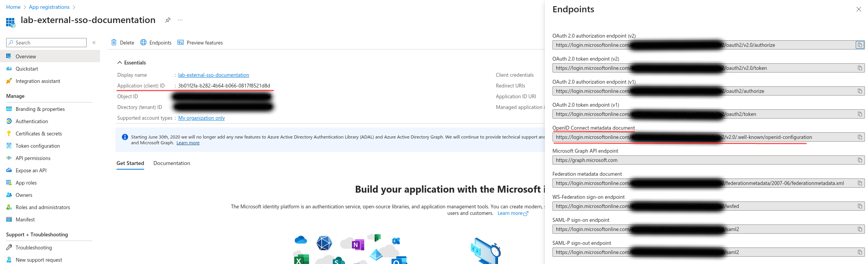The width and height of the screenshot is (868, 264).
Task: Open the more options ellipsis menu
Action: click(180, 20)
